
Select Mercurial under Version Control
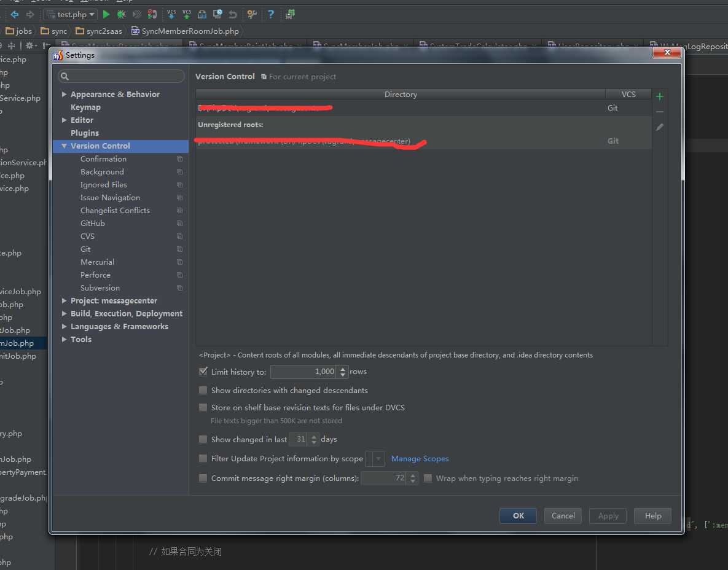tap(97, 262)
